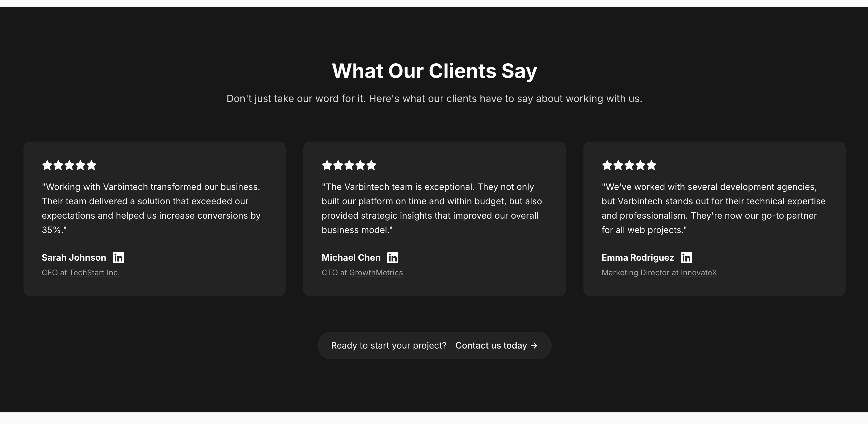868x424 pixels.
Task: Click the Ready to start your project text
Action: (388, 345)
